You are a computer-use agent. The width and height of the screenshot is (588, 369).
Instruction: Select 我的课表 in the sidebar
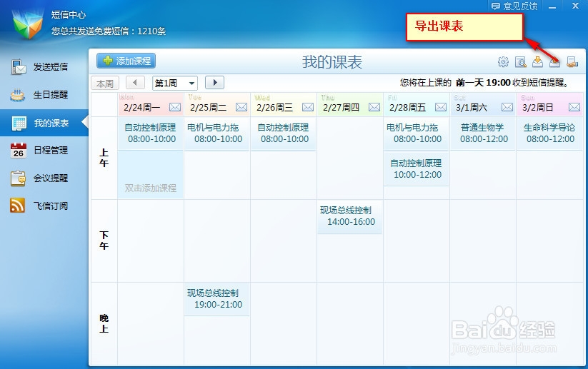[x=44, y=123]
